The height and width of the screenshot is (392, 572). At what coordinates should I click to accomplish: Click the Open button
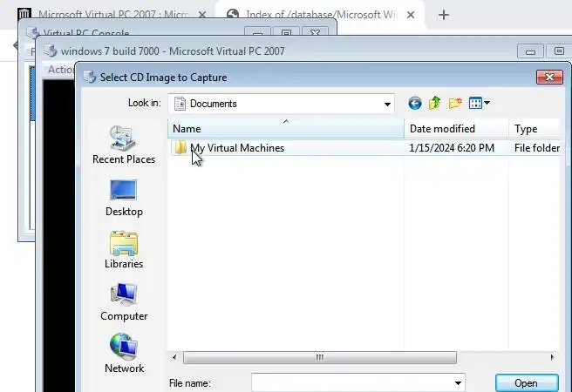527,383
